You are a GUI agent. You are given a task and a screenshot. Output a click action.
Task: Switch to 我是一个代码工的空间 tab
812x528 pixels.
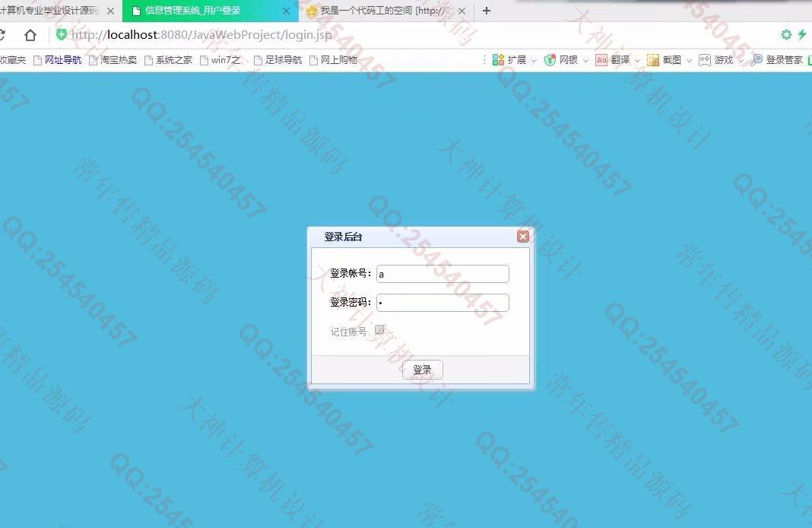coord(385,11)
